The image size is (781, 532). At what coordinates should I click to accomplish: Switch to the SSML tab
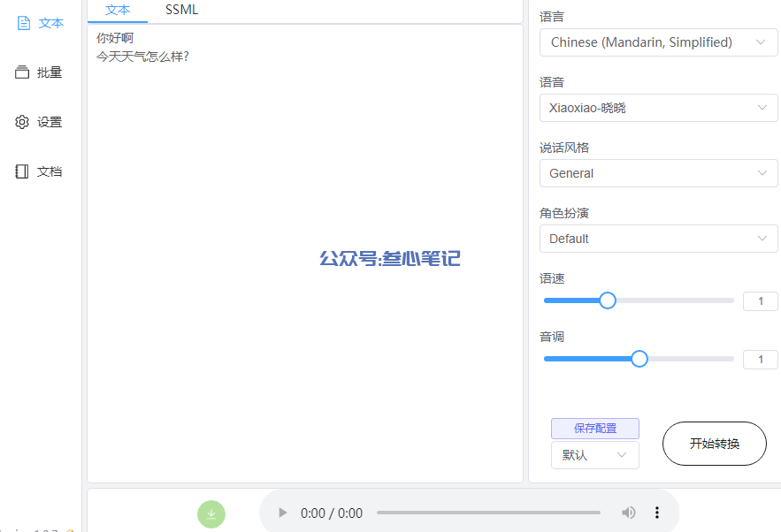[182, 10]
